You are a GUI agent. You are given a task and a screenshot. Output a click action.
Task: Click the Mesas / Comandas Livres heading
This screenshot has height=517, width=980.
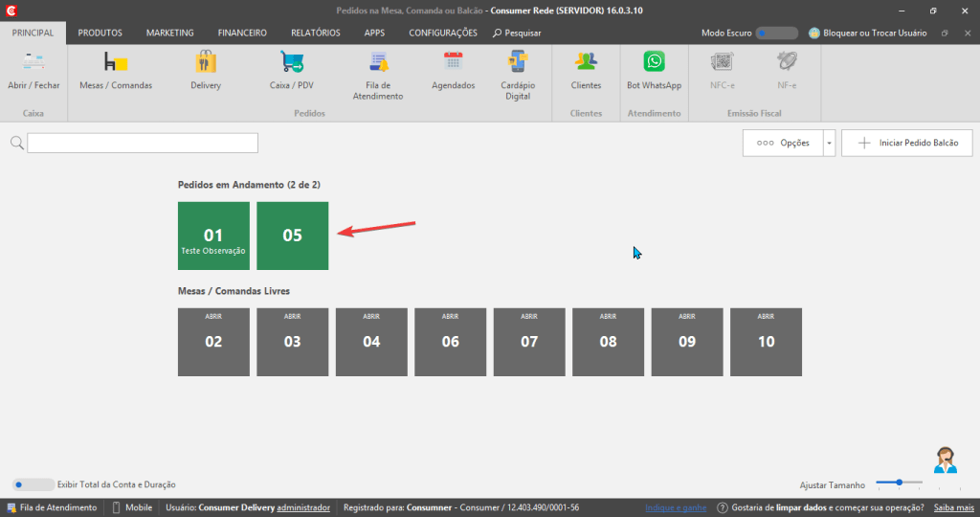234,291
